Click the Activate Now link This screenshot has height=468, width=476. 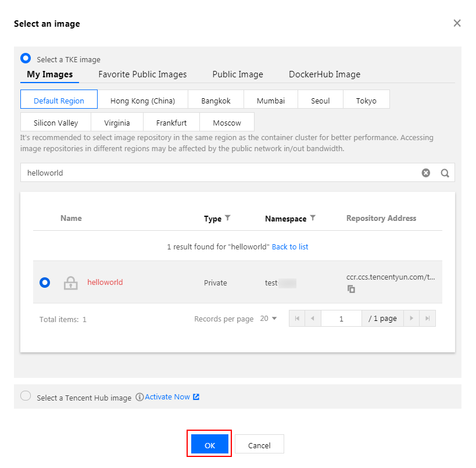(167, 396)
